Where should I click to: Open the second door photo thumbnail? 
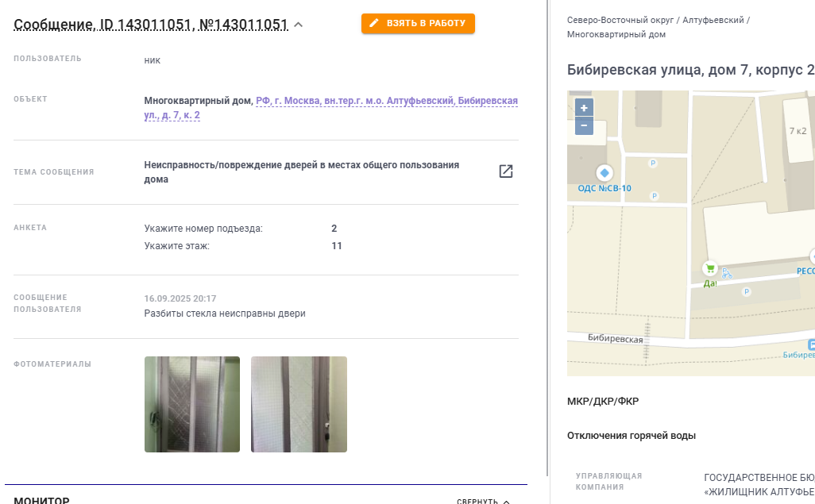299,404
